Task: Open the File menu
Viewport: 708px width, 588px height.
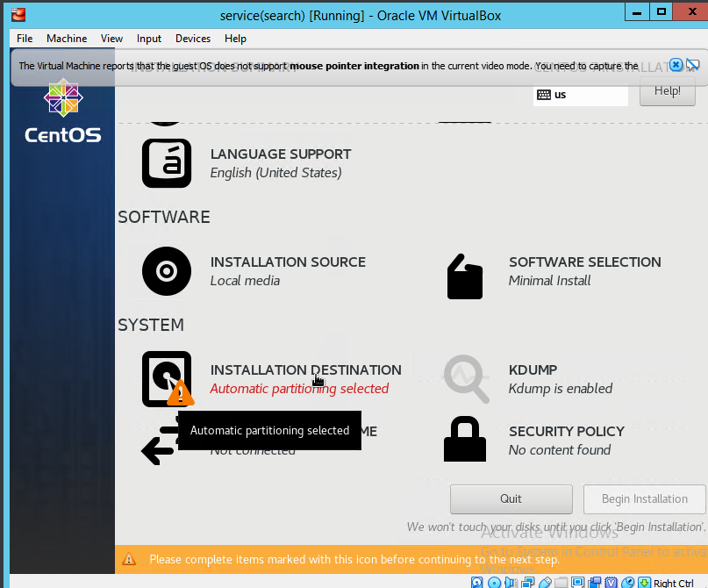Action: pyautogui.click(x=25, y=39)
